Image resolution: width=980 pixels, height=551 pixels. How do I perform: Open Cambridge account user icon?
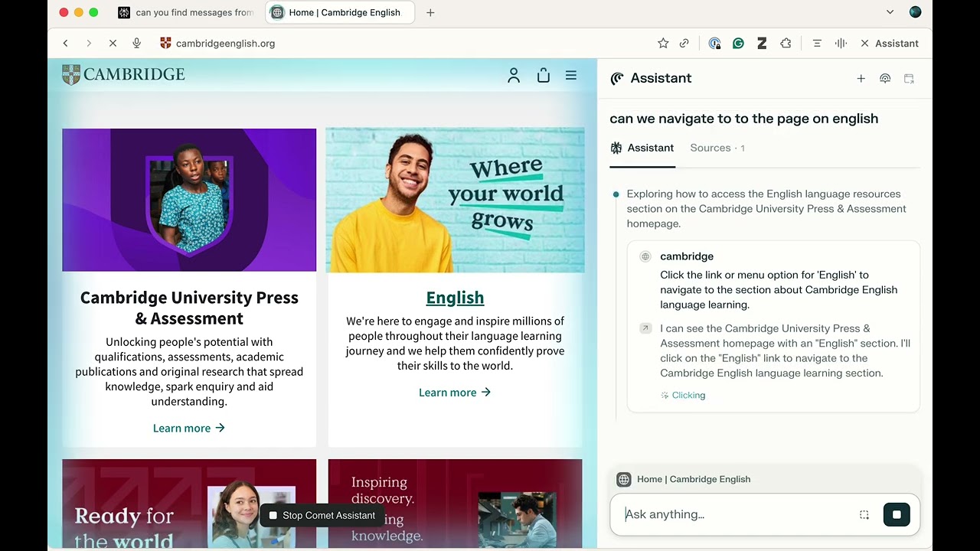pyautogui.click(x=514, y=75)
